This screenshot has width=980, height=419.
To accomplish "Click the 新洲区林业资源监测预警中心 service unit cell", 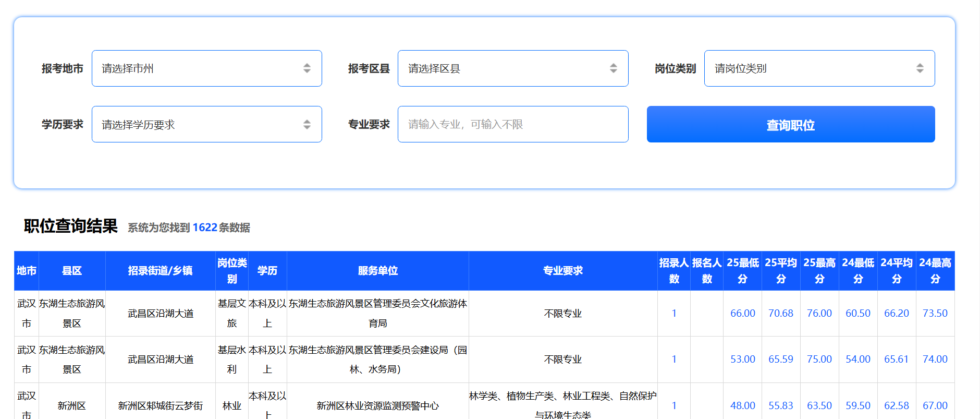I will (377, 405).
